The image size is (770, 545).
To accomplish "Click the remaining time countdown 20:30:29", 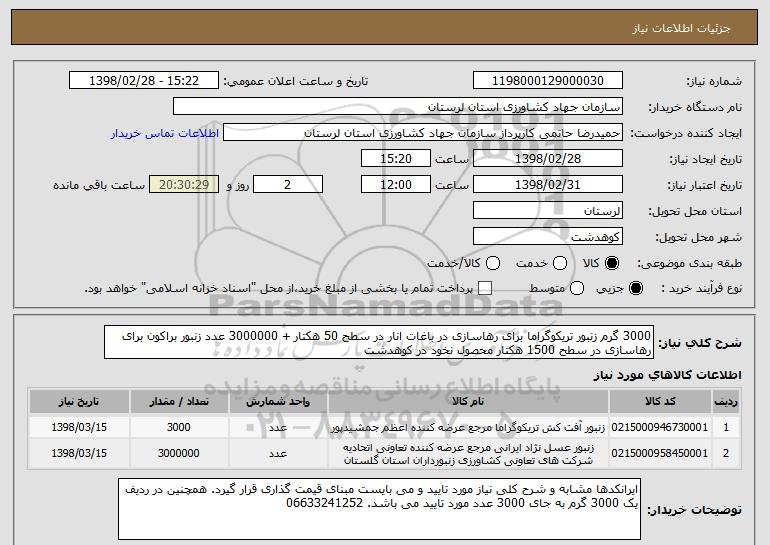I will click(184, 185).
